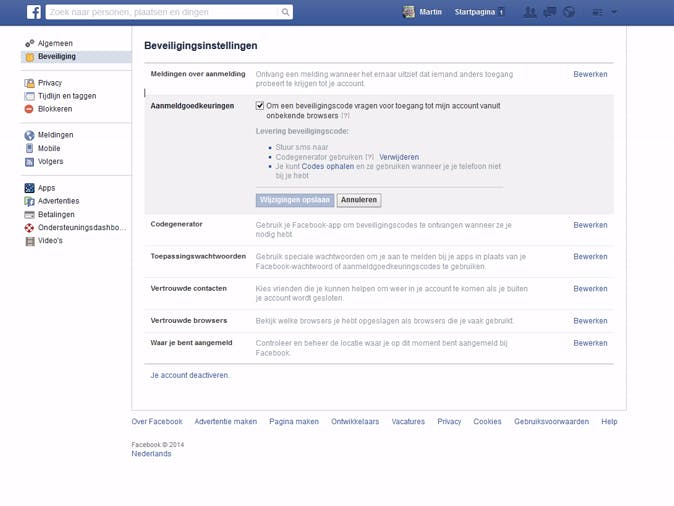
Task: Click the Apps icon in sidebar
Action: pos(29,188)
